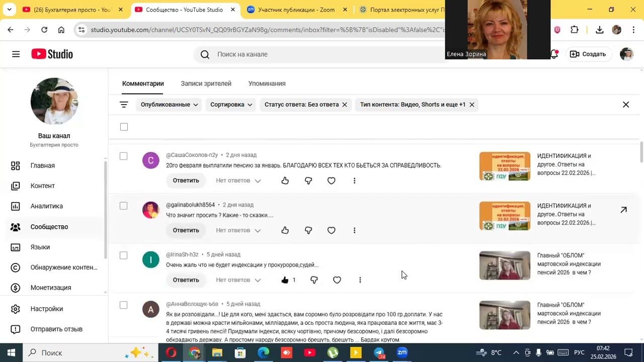Remove the Статус ответа: Без ответа filter
The image size is (644, 362).
345,105
